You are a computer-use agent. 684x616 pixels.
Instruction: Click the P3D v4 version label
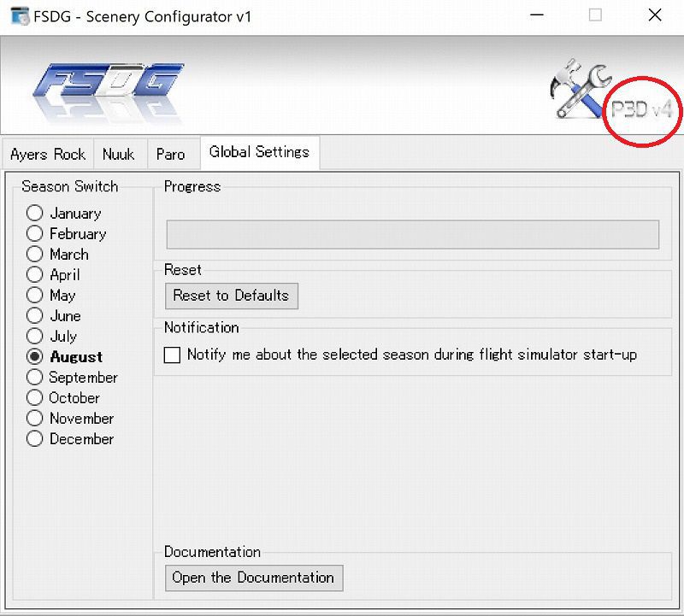tap(642, 109)
